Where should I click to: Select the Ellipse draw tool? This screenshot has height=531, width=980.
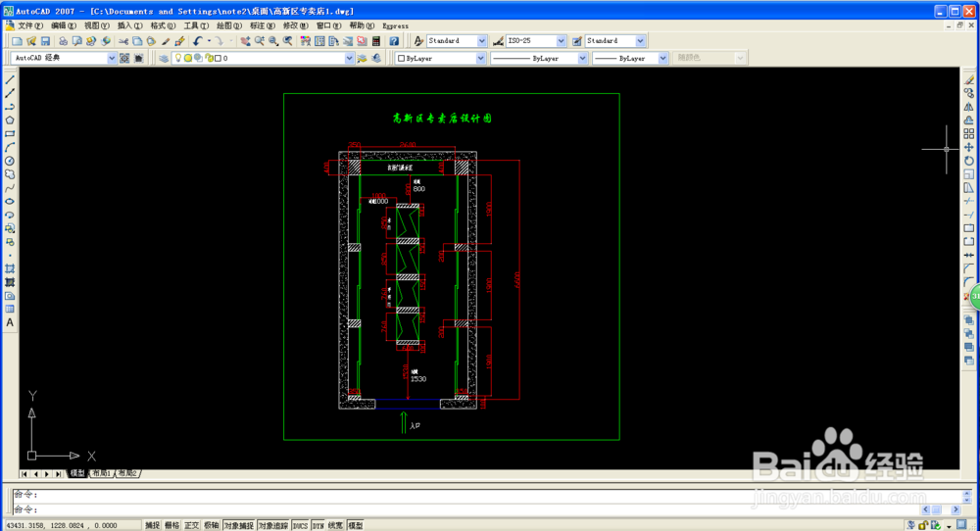[10, 202]
